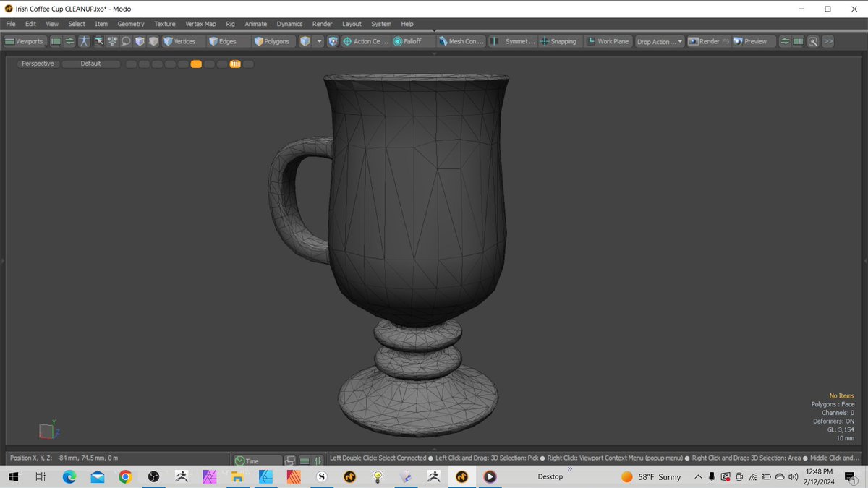Open the notification center icon
Image resolution: width=868 pixels, height=488 pixels.
(x=850, y=477)
